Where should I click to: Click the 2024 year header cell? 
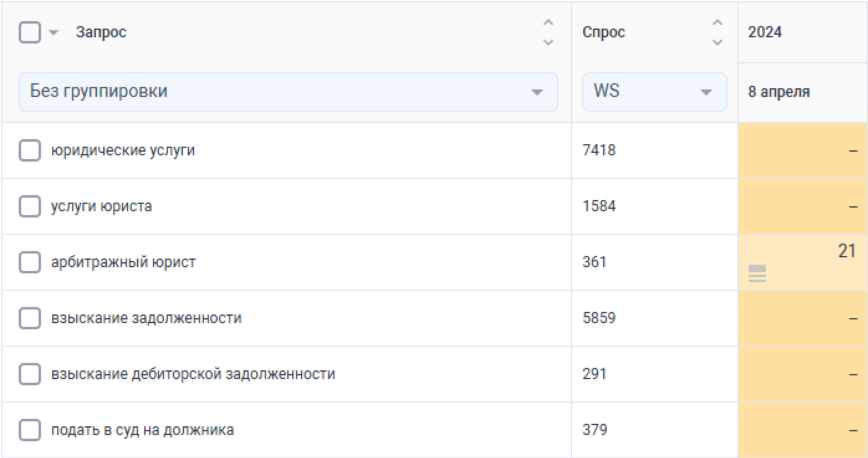coord(765,32)
